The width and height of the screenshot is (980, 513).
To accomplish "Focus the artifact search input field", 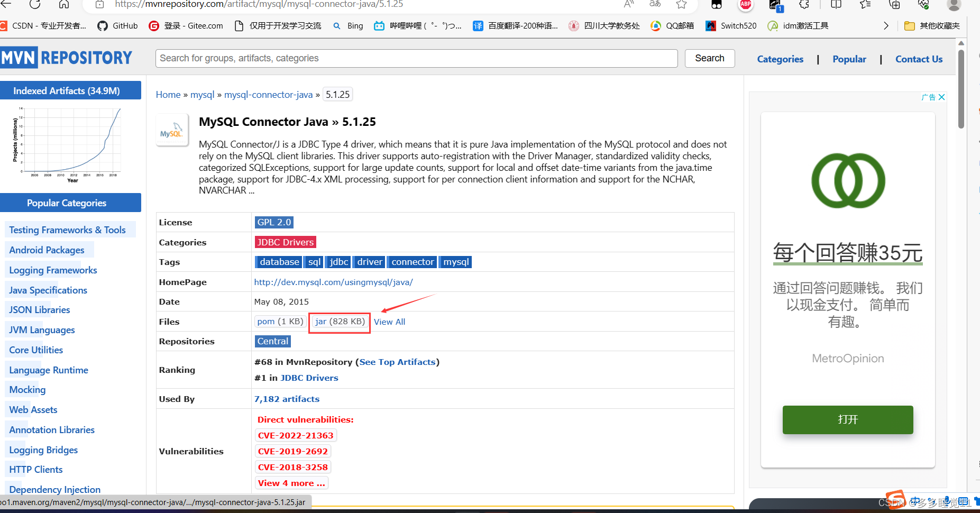I will [416, 58].
